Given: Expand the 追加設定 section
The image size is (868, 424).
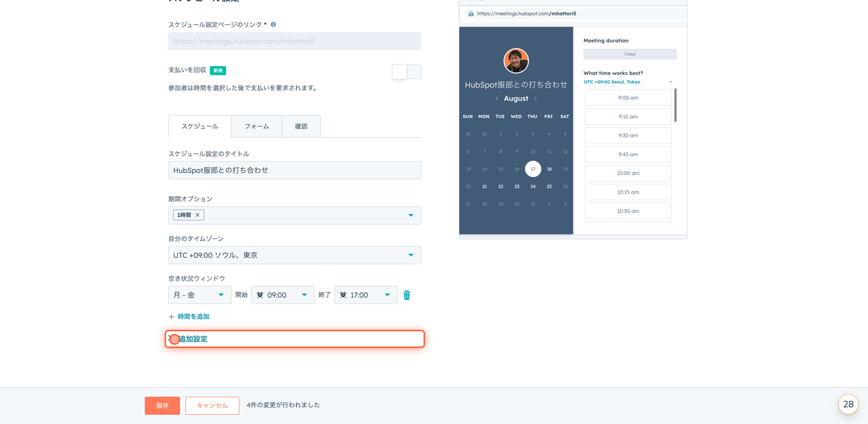Looking at the screenshot, I should [295, 339].
